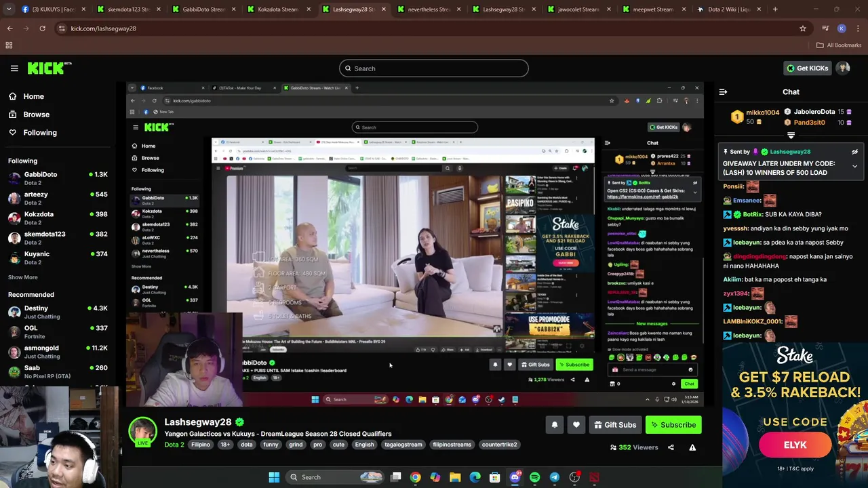
Task: Expand pinned giveaway message chevron
Action: 854,166
